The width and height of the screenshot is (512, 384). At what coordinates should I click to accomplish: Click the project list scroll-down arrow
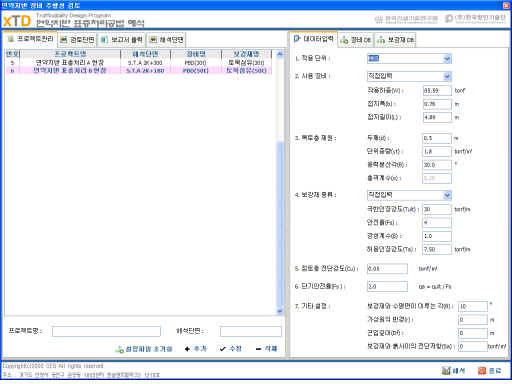(x=280, y=311)
